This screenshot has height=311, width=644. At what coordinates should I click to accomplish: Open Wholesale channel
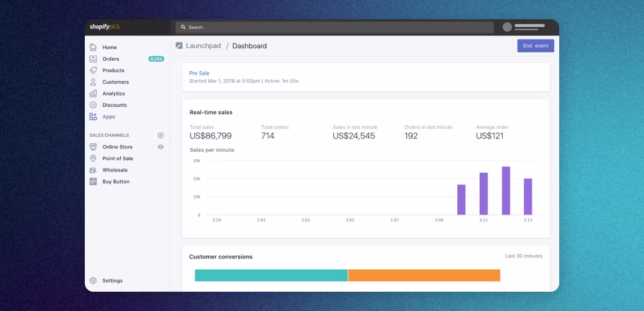(x=115, y=170)
